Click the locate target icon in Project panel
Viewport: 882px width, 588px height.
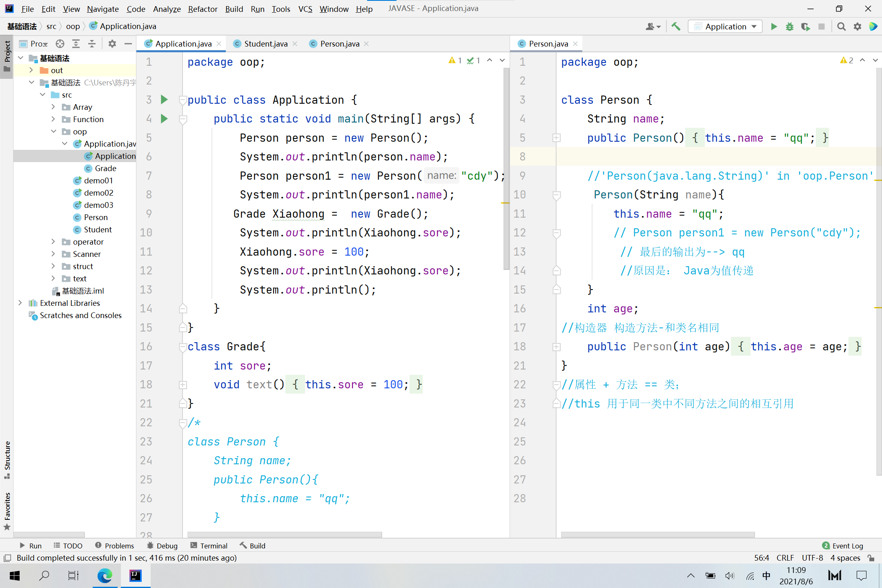click(x=60, y=44)
